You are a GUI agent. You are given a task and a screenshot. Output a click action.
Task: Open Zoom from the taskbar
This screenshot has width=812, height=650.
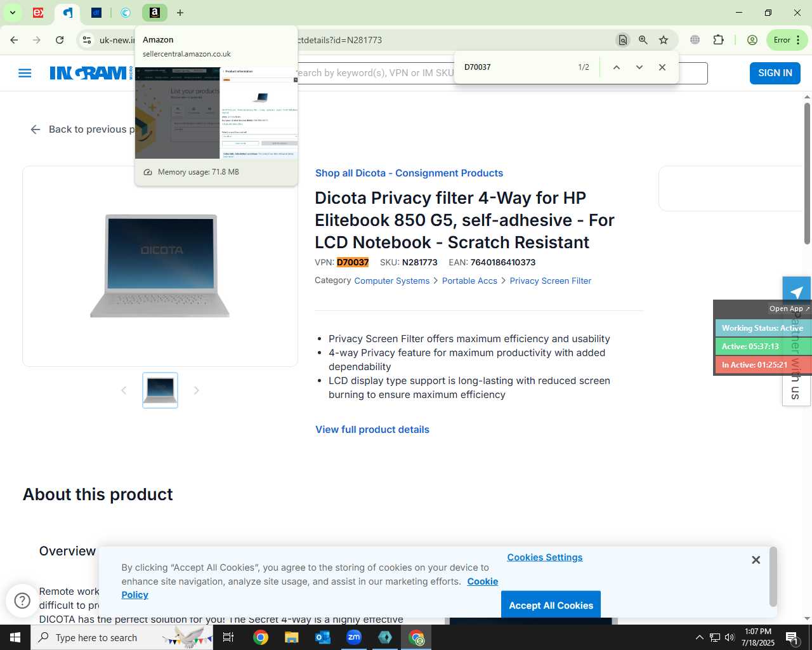click(x=354, y=637)
